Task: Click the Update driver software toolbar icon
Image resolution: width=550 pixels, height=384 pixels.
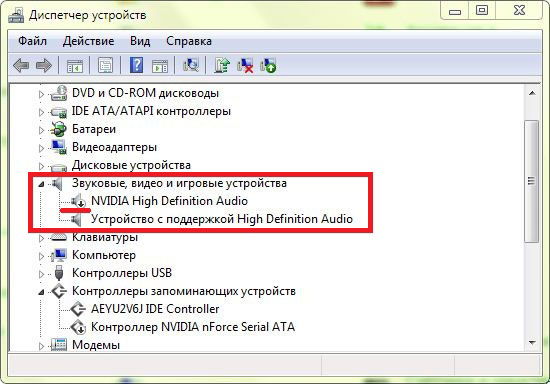Action: (x=222, y=65)
